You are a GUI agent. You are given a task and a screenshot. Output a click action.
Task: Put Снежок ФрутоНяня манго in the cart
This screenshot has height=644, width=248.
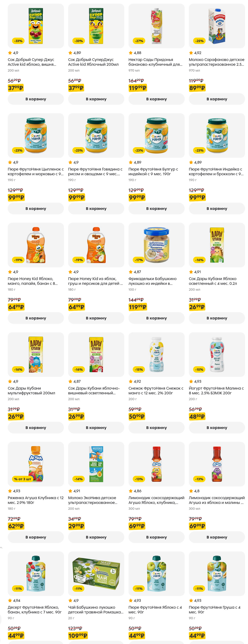pos(156,428)
